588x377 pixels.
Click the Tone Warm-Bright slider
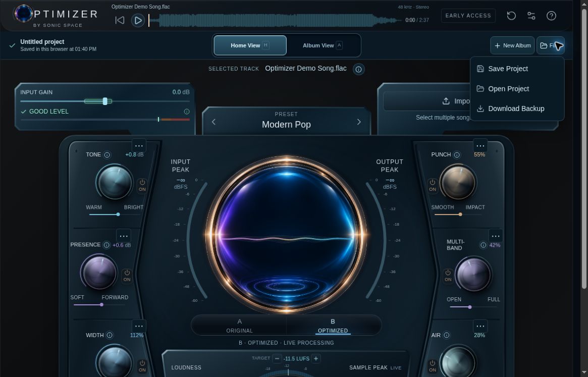pyautogui.click(x=115, y=214)
